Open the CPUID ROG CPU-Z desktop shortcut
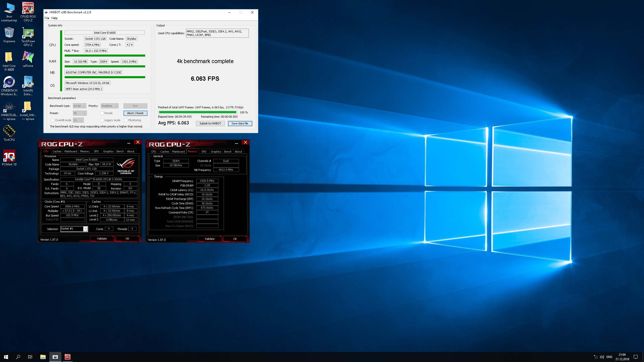Viewport: 644px width, 362px height. pyautogui.click(x=28, y=12)
